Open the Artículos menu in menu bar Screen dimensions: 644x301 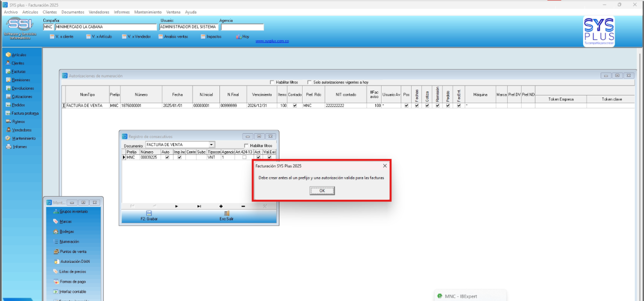pyautogui.click(x=30, y=12)
